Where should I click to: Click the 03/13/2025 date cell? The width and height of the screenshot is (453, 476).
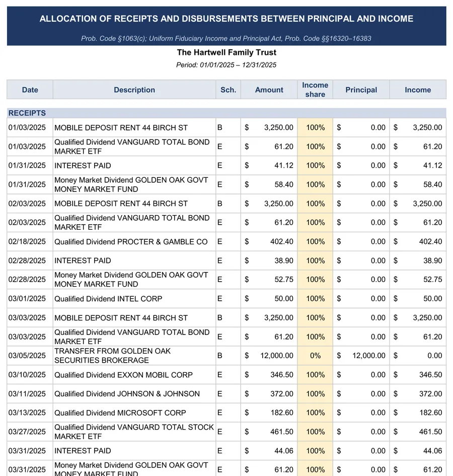pyautogui.click(x=30, y=413)
